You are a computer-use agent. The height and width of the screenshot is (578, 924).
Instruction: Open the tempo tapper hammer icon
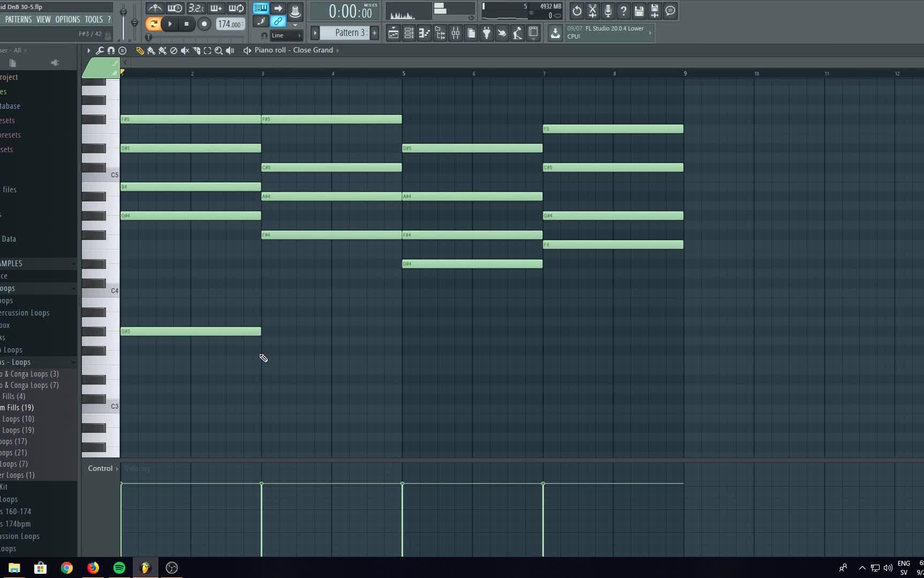[x=517, y=33]
